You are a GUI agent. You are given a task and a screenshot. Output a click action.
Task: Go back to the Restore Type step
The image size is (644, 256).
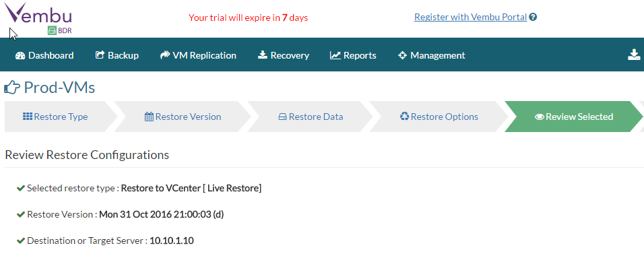tap(61, 117)
